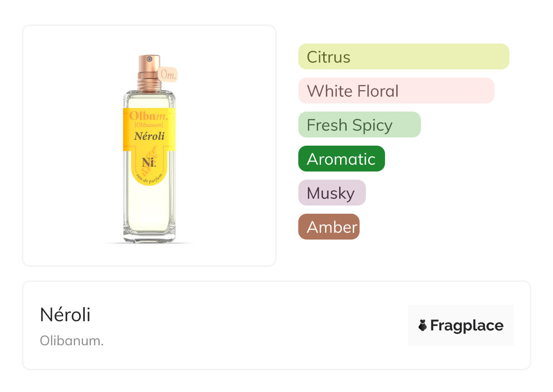Click the Fragplace wordmark text

[x=467, y=326]
